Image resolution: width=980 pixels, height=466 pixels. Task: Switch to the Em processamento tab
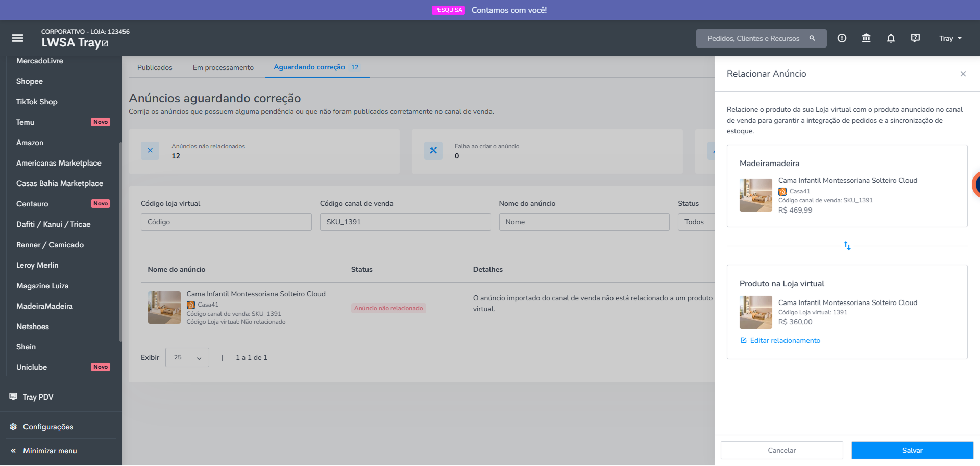point(223,67)
